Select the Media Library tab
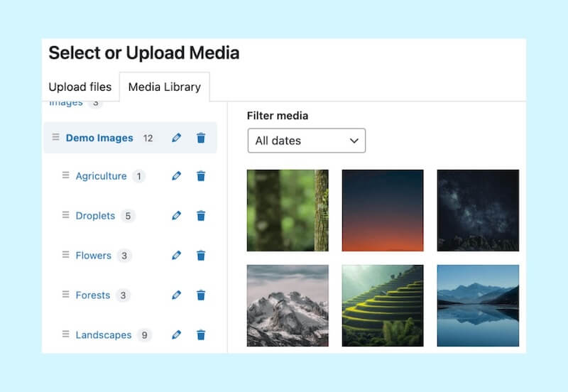Viewport: 568px width, 392px height. 164,87
